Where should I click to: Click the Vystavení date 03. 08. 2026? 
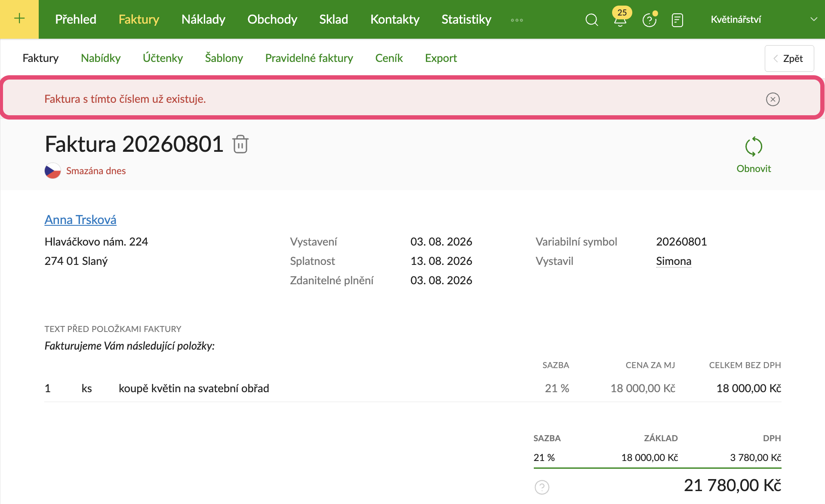(x=441, y=242)
